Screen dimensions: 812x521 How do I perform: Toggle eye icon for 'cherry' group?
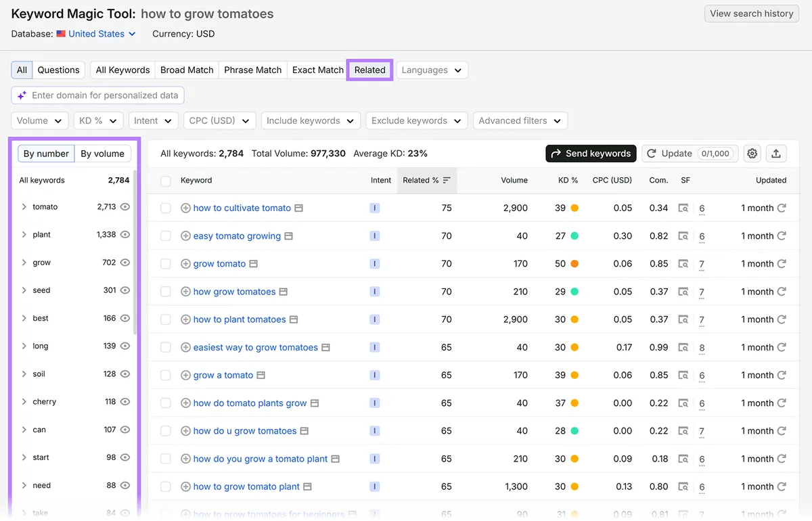(125, 402)
